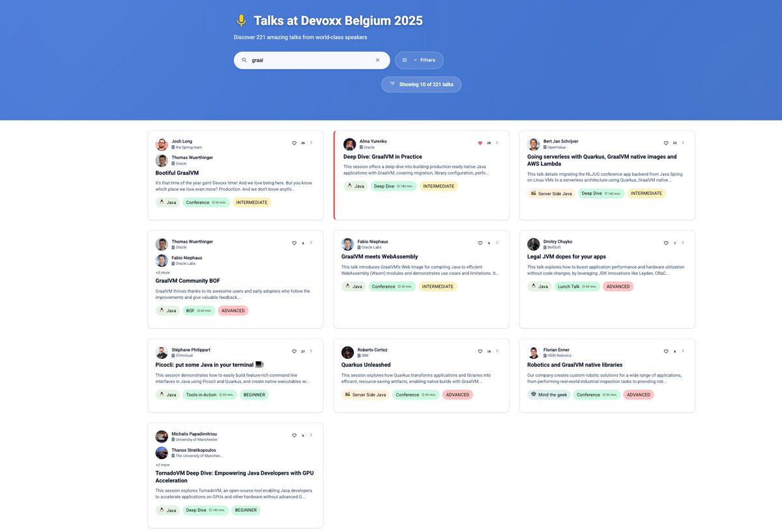
Task: Click Java tag on TornadoVM card
Action: [x=167, y=510]
